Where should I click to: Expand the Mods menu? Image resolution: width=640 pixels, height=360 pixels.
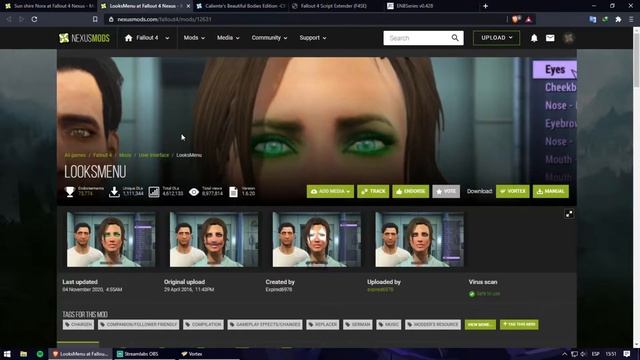194,38
